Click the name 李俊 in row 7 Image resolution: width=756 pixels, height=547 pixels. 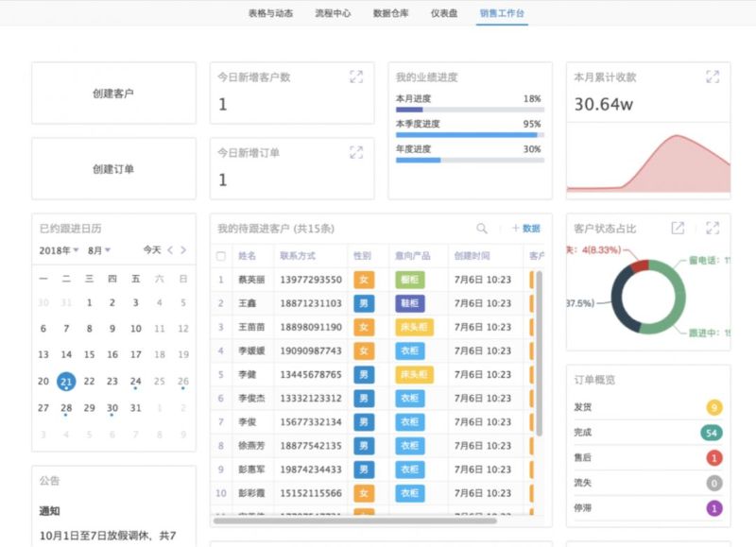pos(247,422)
